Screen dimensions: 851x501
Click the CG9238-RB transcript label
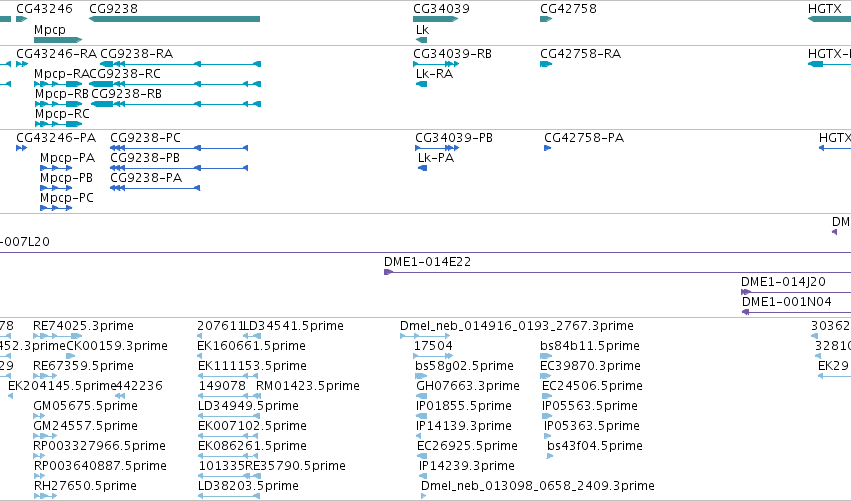(126, 94)
